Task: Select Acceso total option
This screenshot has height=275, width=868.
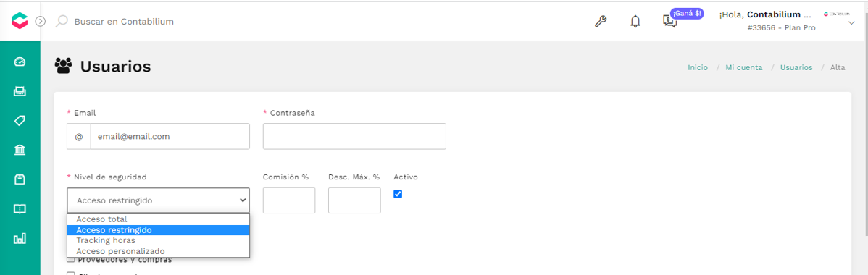Action: (x=159, y=219)
